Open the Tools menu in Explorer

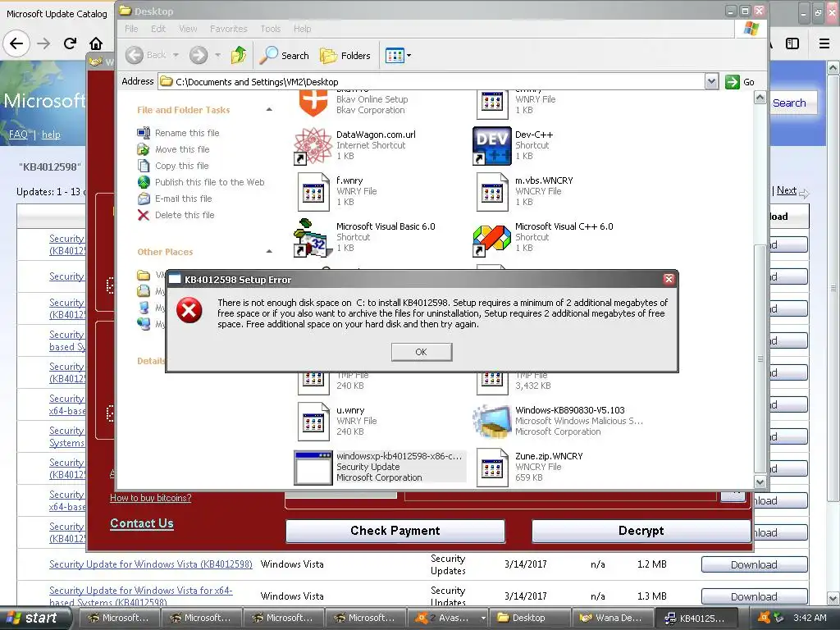271,29
